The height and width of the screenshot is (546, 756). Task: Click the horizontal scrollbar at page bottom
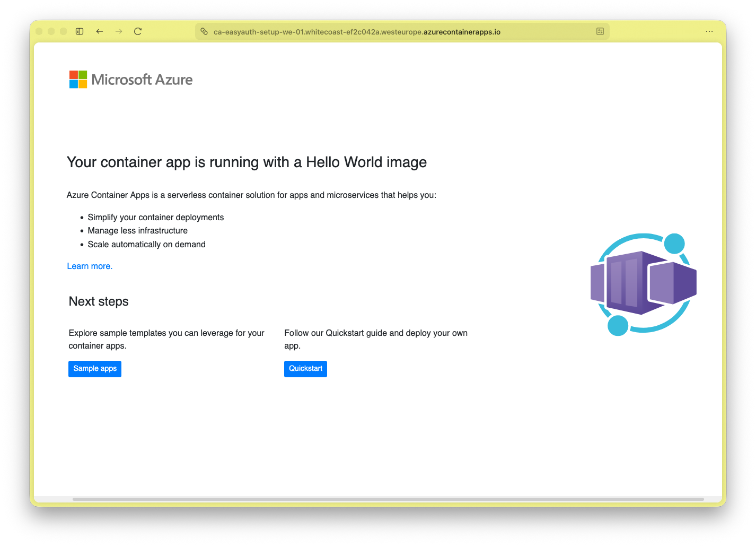point(388,499)
